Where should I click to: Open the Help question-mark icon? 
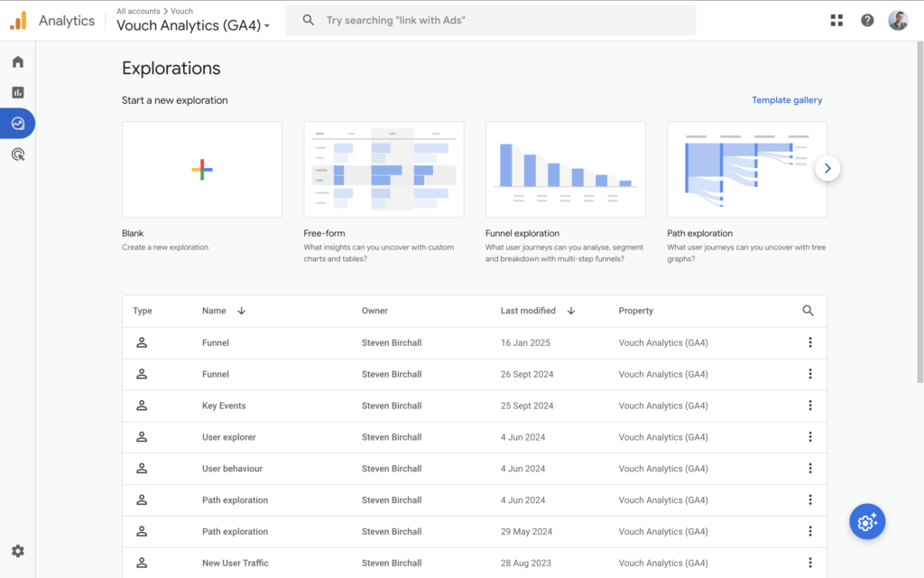tap(867, 21)
